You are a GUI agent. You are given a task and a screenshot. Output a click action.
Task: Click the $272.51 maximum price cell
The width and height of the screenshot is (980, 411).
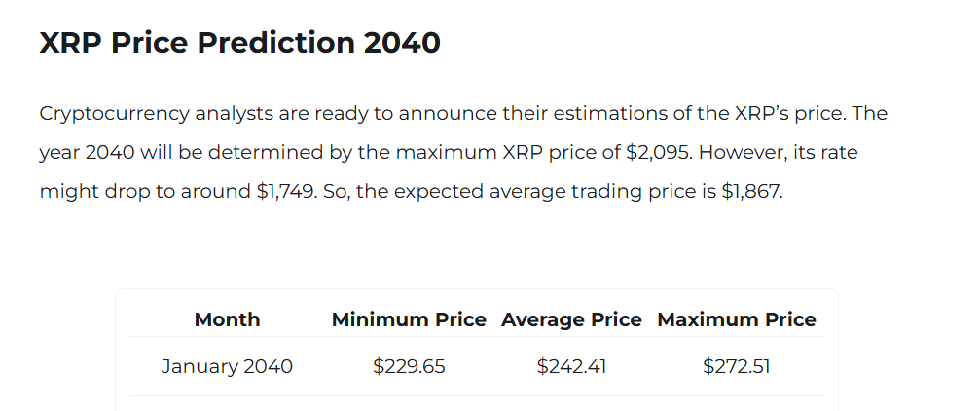pos(737,367)
